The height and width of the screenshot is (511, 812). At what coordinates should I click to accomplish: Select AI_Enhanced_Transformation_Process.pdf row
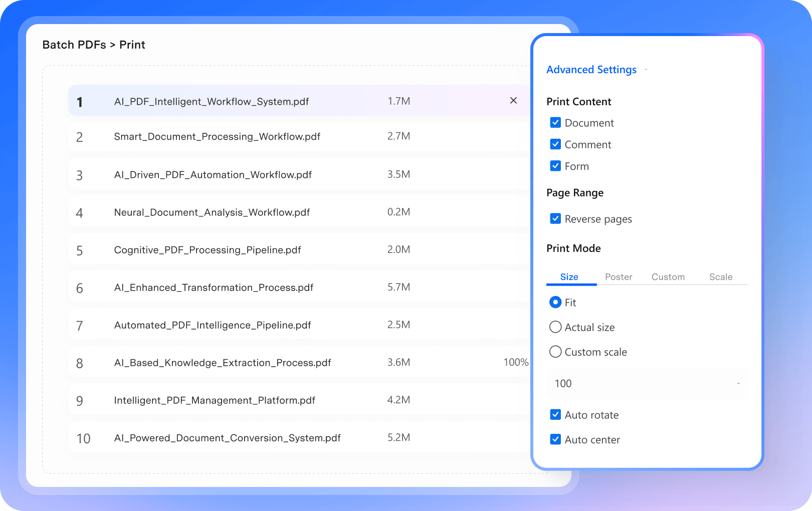pos(299,287)
